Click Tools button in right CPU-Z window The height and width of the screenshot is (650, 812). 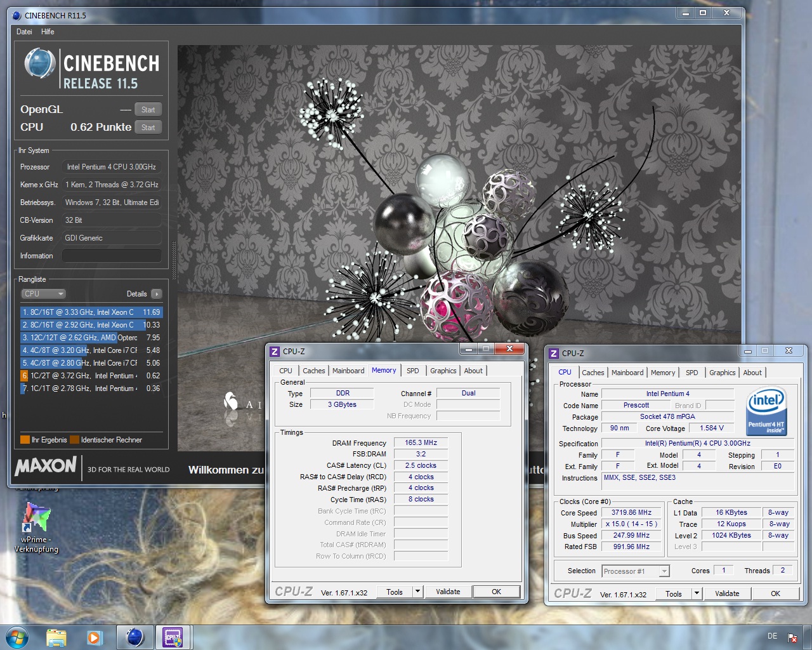pyautogui.click(x=674, y=594)
